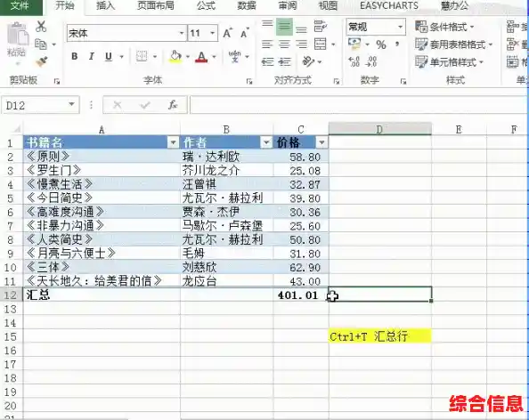Select column D header
Image resolution: width=529 pixels, height=420 pixels.
[380, 129]
